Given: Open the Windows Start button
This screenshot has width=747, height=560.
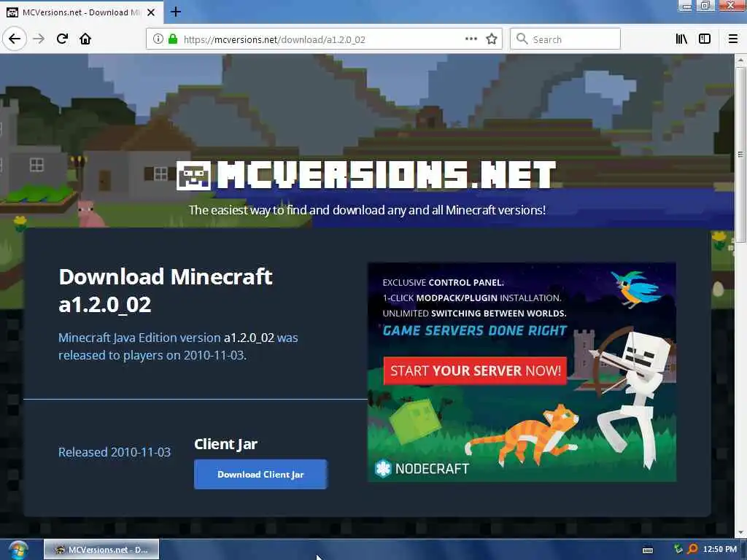Looking at the screenshot, I should point(18,551).
